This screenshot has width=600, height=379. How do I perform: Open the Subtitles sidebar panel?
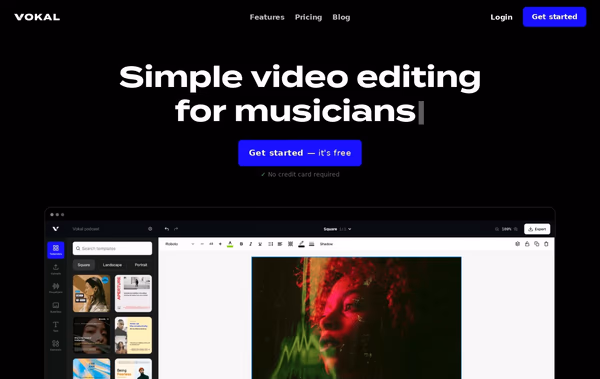point(56,307)
